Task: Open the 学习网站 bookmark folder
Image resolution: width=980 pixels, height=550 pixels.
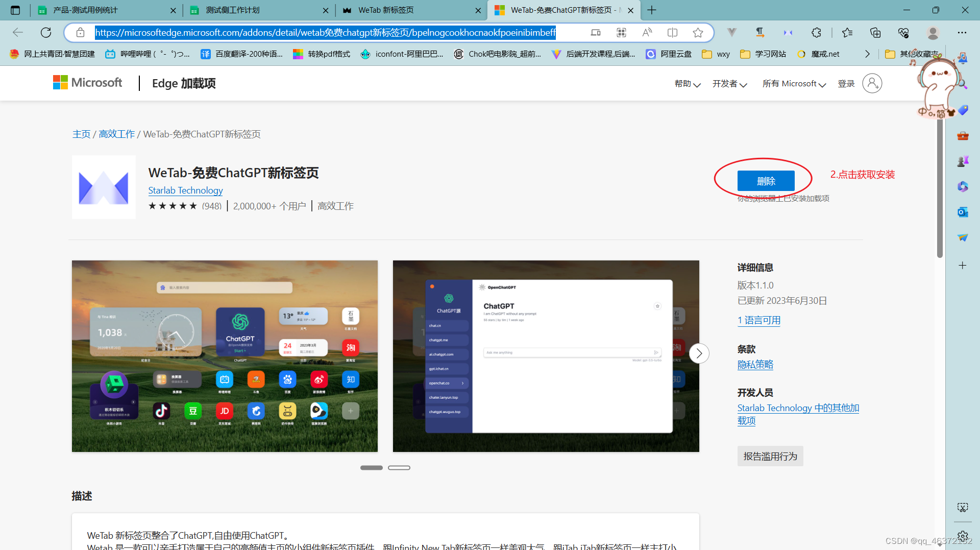Action: [x=763, y=54]
